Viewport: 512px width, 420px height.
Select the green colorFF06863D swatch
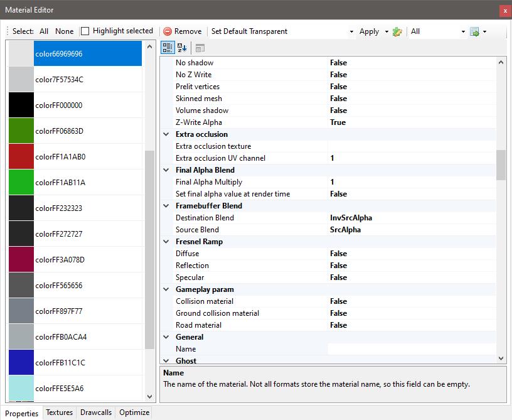21,131
